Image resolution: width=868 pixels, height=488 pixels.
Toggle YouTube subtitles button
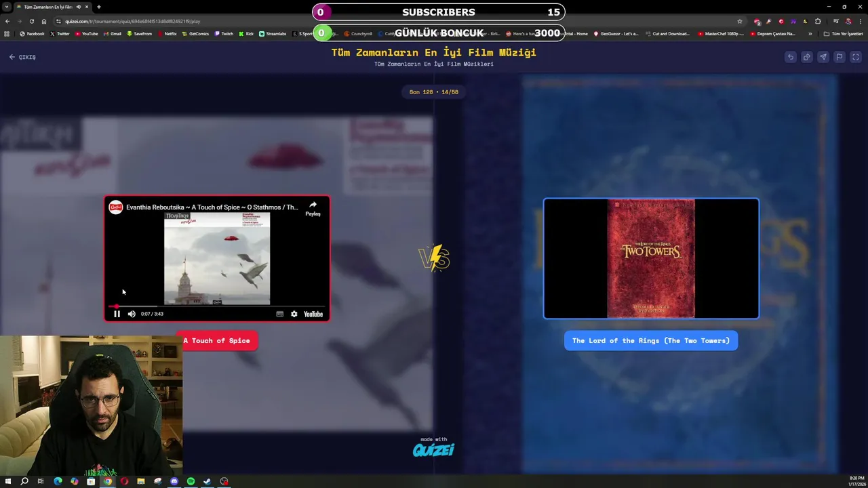coord(279,314)
